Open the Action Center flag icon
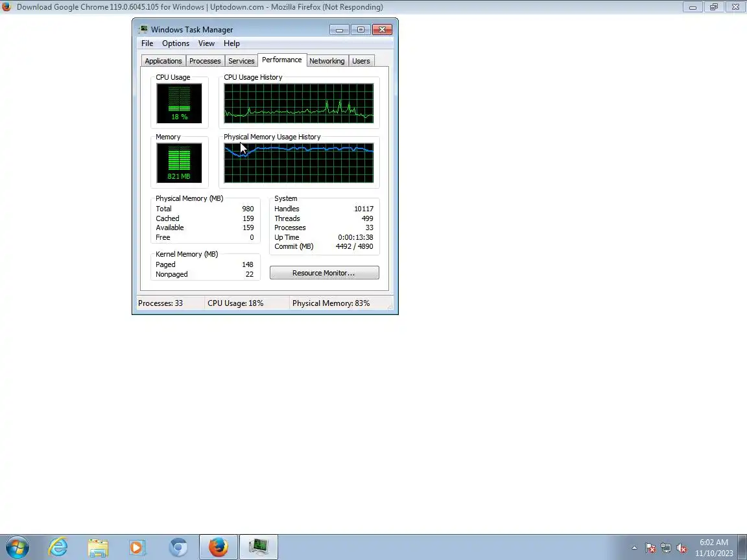Screen dimensions: 747x560 click(650, 548)
